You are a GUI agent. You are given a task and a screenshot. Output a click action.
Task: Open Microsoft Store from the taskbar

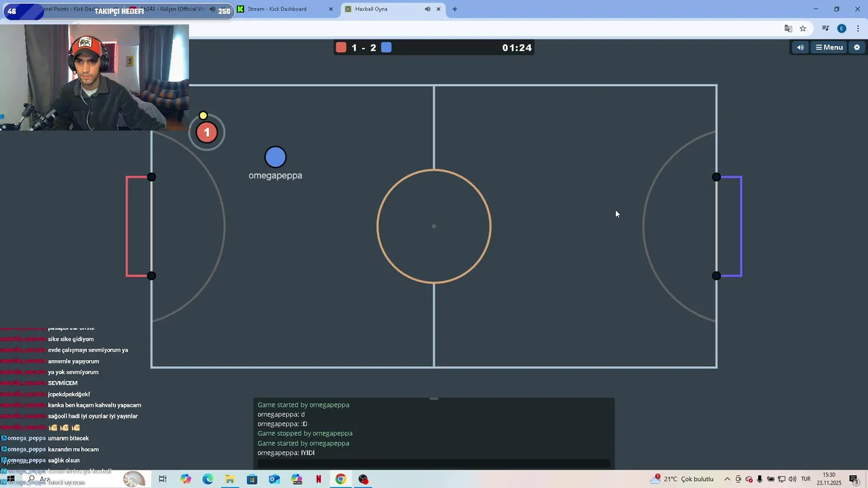252,479
